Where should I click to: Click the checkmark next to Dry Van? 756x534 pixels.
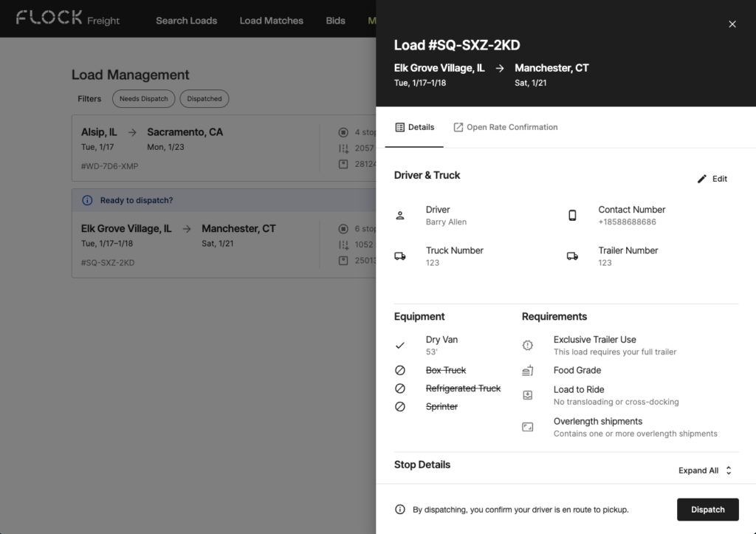(400, 345)
